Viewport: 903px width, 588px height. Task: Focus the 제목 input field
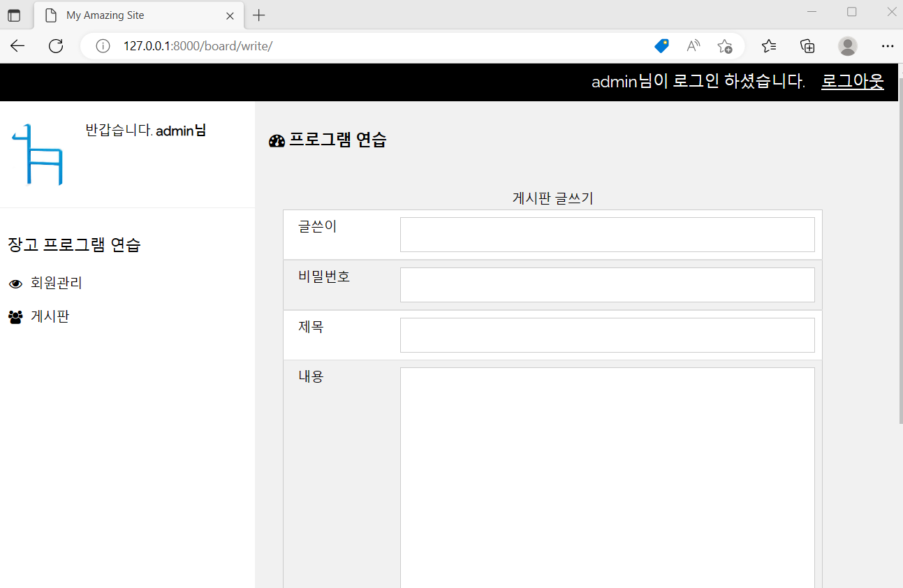pyautogui.click(x=607, y=335)
